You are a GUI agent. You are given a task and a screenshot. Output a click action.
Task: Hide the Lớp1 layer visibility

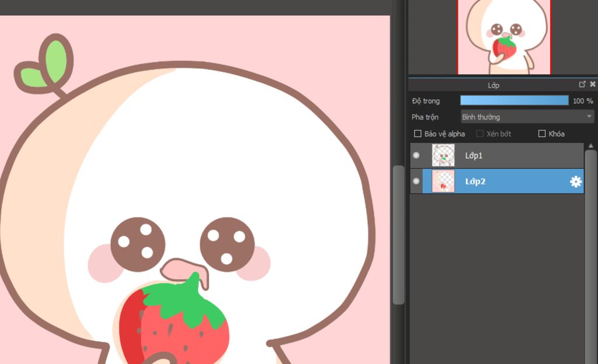pyautogui.click(x=416, y=155)
